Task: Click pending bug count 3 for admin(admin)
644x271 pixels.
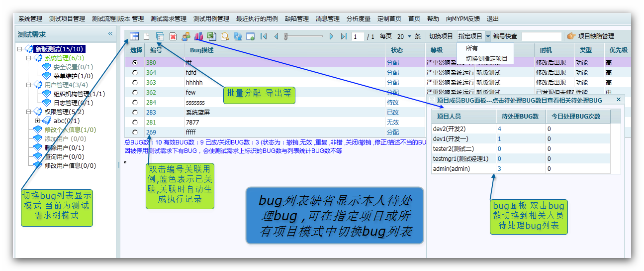Action: pyautogui.click(x=499, y=169)
